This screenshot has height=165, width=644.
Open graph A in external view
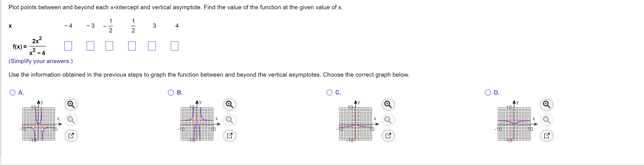click(x=71, y=136)
